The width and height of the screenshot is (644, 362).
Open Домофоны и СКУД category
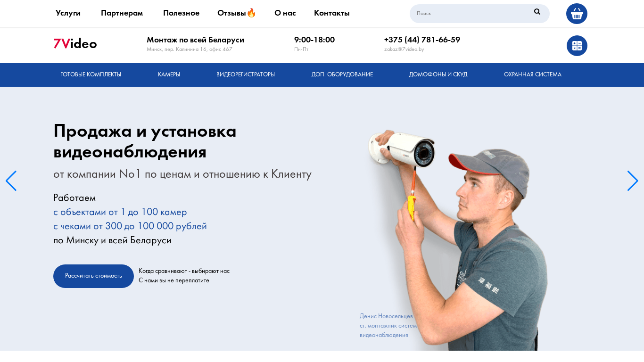click(x=438, y=74)
